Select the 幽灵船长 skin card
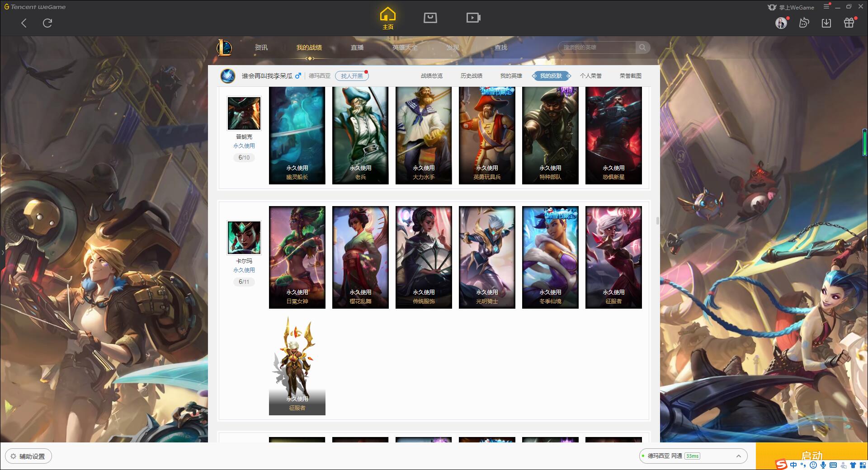 tap(297, 136)
